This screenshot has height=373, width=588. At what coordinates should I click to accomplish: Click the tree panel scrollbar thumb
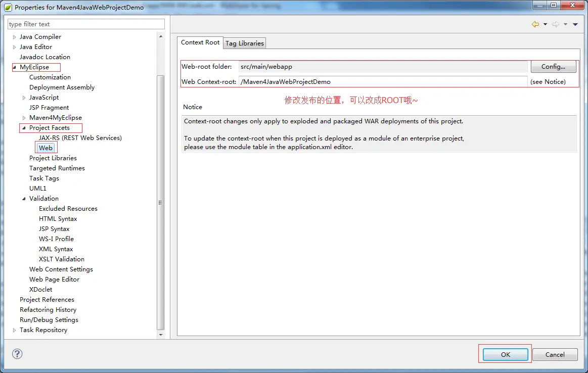[x=160, y=203]
